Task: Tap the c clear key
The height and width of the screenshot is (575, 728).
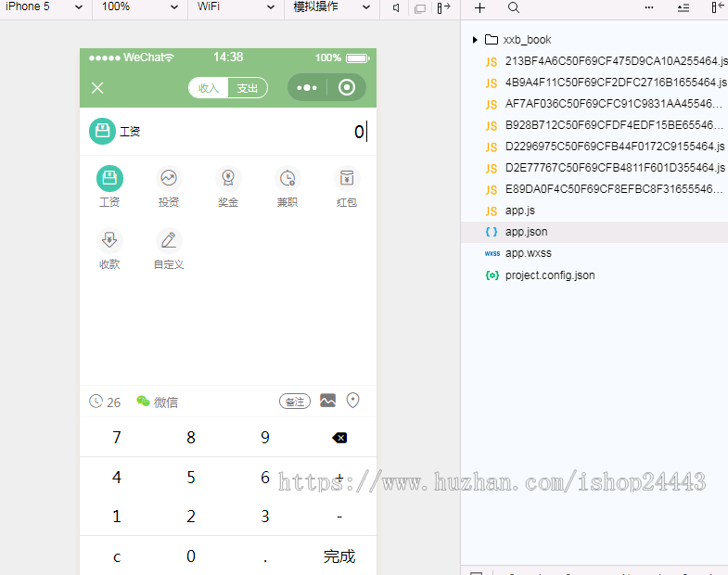Action: 117,556
